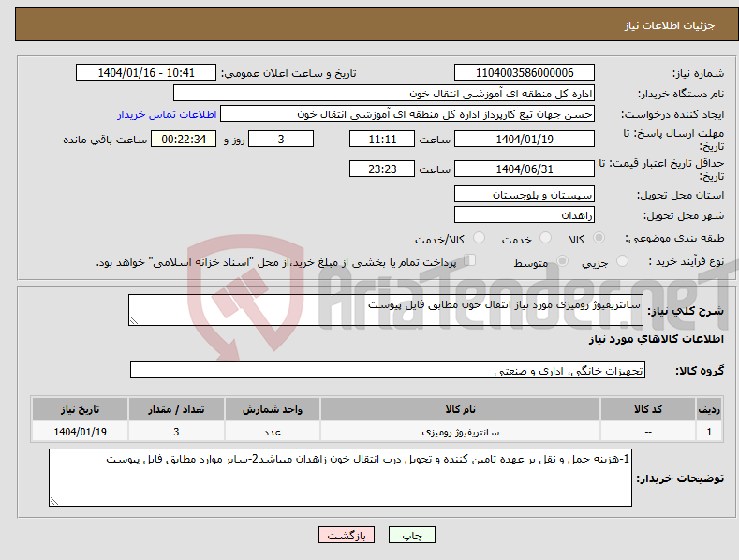Click the چاپ (print) button

411,535
